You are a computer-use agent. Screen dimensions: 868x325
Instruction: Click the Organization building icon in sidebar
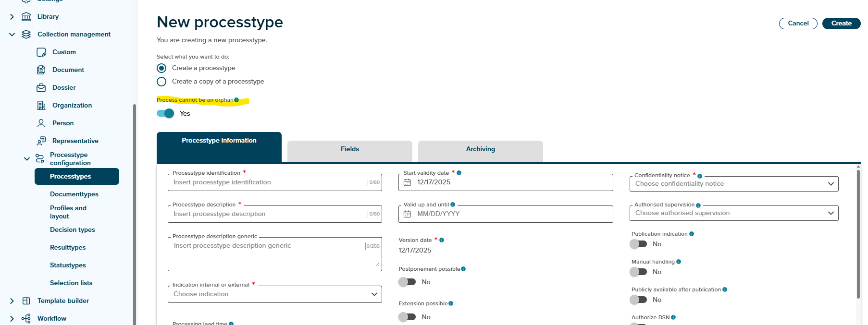click(41, 105)
